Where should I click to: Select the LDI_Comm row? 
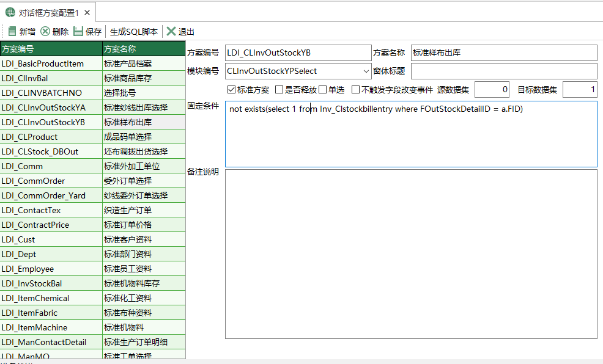tap(93, 166)
